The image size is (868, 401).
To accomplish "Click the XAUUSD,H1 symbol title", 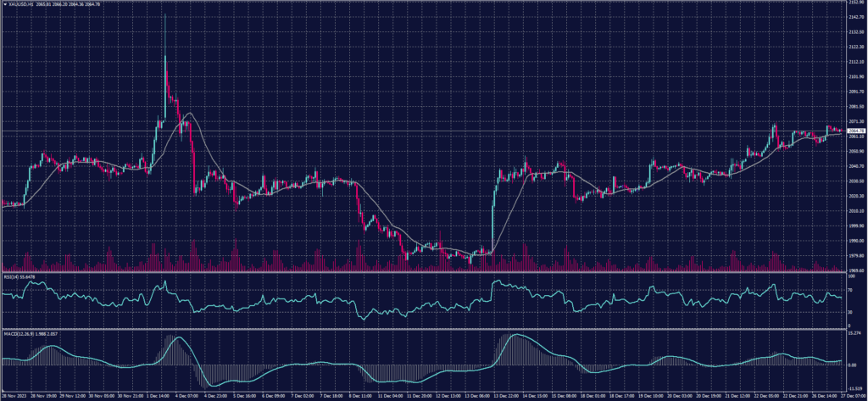I will click(21, 4).
